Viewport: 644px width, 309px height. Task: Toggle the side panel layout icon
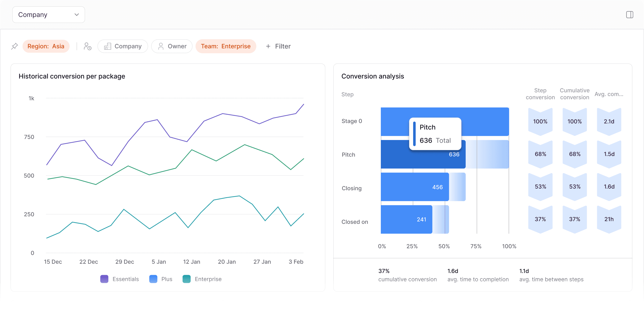point(629,15)
